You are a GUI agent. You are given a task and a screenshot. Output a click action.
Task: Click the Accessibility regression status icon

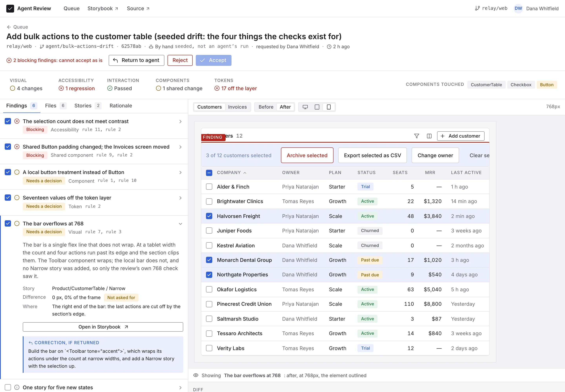[x=61, y=88]
